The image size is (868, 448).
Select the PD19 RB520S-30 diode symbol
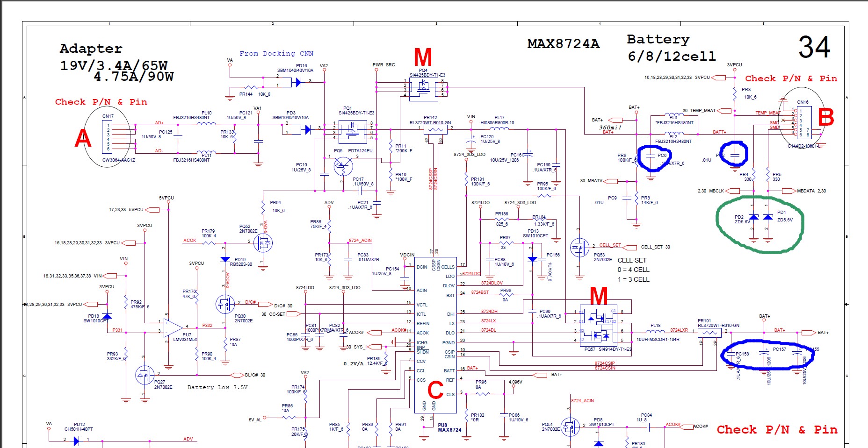click(225, 259)
